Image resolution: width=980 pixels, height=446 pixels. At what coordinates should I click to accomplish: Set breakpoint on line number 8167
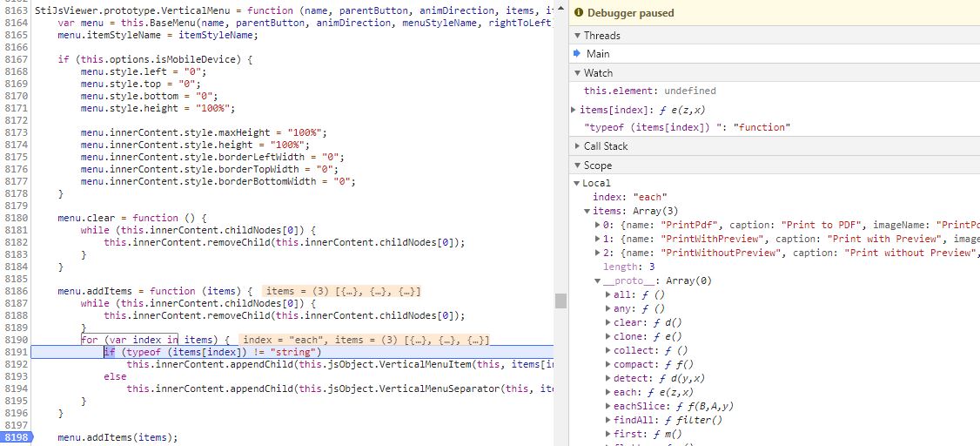click(x=16, y=59)
